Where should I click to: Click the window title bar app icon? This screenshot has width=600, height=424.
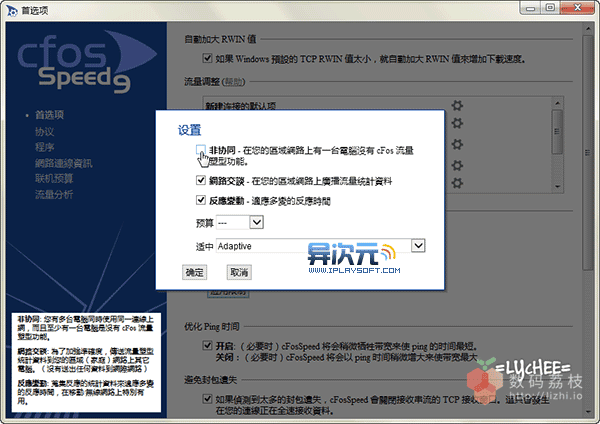coord(12,11)
